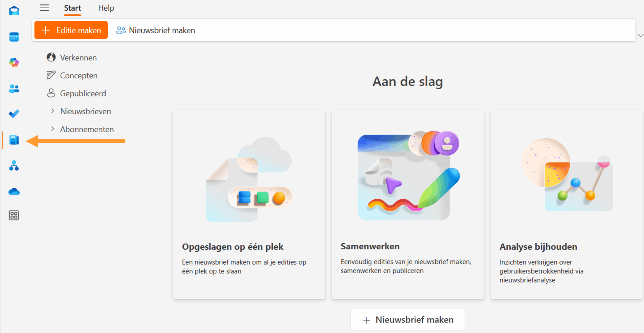Open the People contacts icon
This screenshot has width=644, height=333.
[14, 88]
